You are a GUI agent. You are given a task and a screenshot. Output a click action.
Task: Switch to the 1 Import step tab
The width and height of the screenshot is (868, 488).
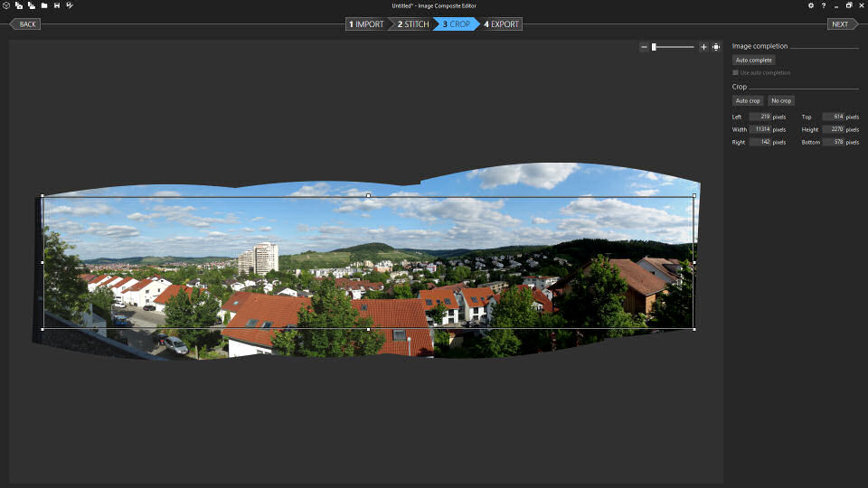pyautogui.click(x=367, y=24)
